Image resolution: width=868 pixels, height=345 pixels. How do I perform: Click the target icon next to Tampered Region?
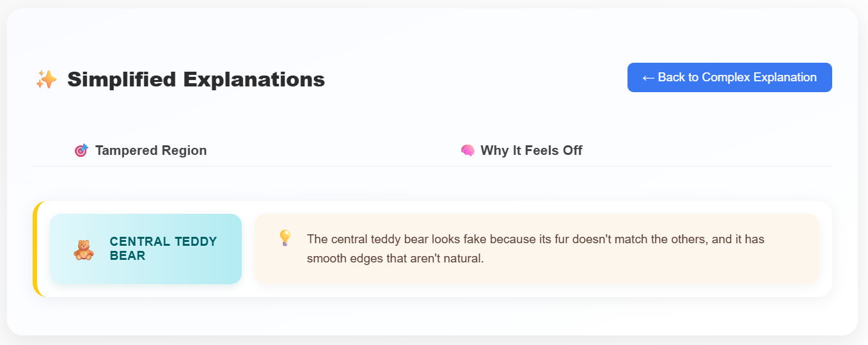pyautogui.click(x=81, y=151)
